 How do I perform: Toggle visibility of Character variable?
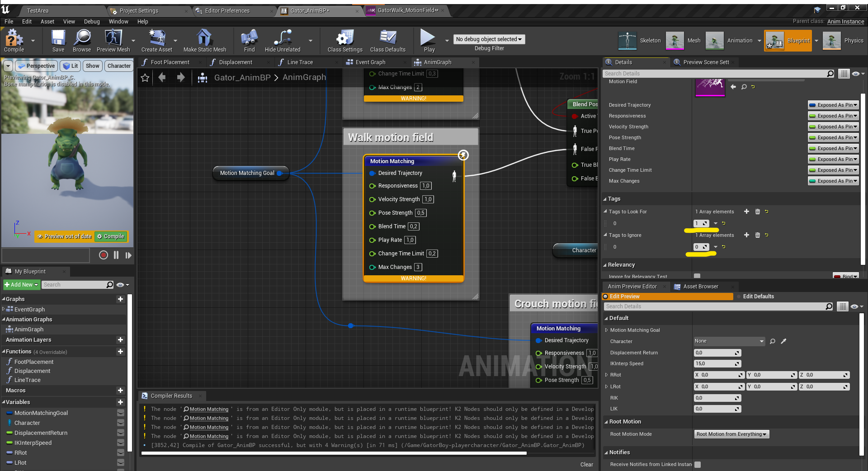[121, 423]
